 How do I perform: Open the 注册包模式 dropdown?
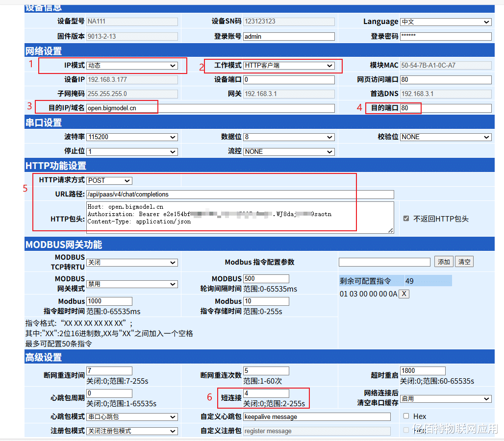[132, 430]
